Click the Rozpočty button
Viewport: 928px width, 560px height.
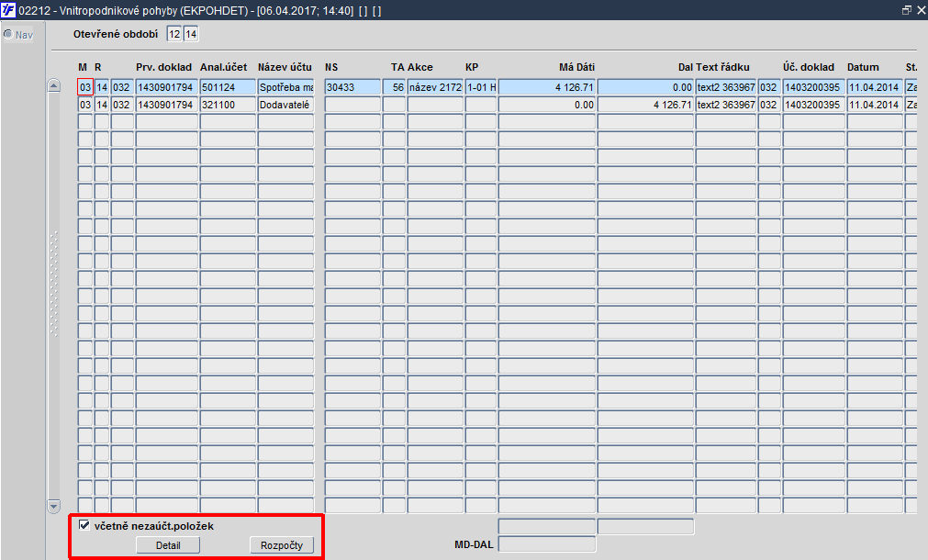coord(282,545)
